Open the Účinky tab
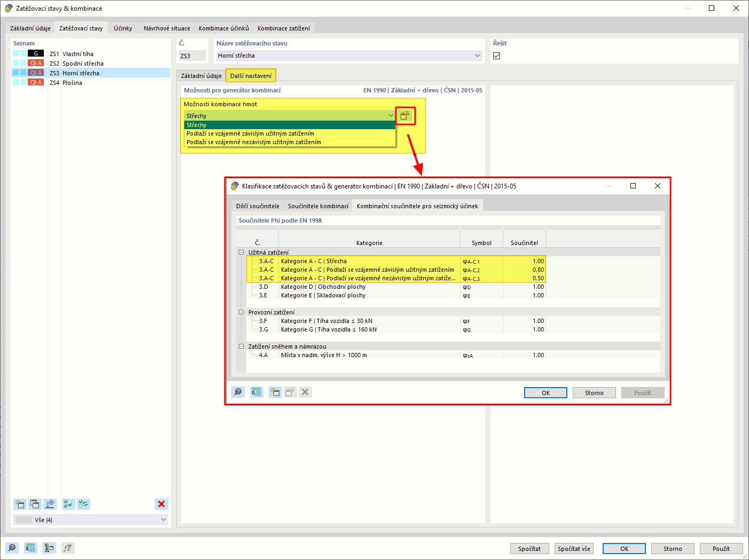Image resolution: width=749 pixels, height=560 pixels. tap(123, 28)
